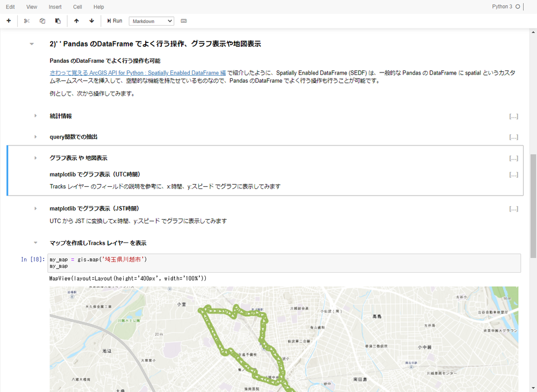537x392 pixels.
Task: Click the matplotlib でグラフ表示（JST時間） heading
Action: pos(95,209)
